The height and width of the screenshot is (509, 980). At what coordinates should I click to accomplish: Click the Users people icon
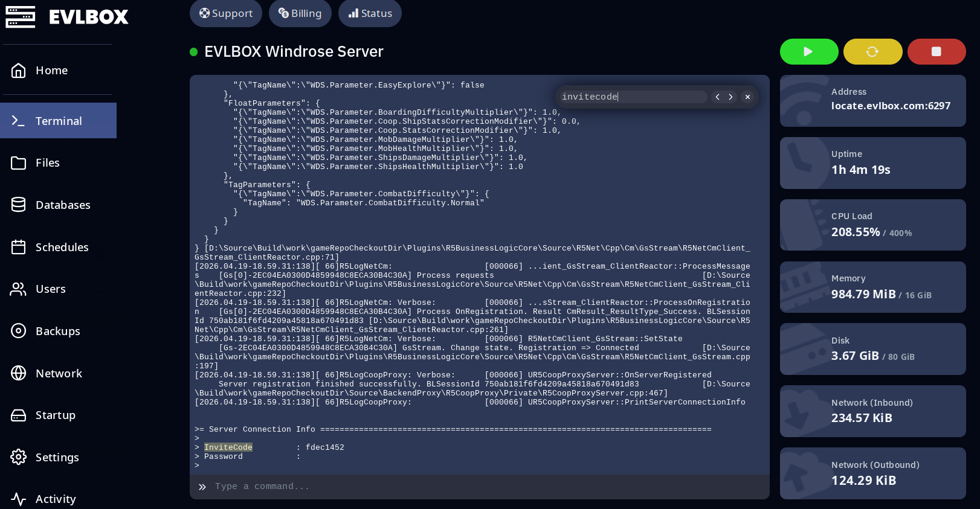19,289
